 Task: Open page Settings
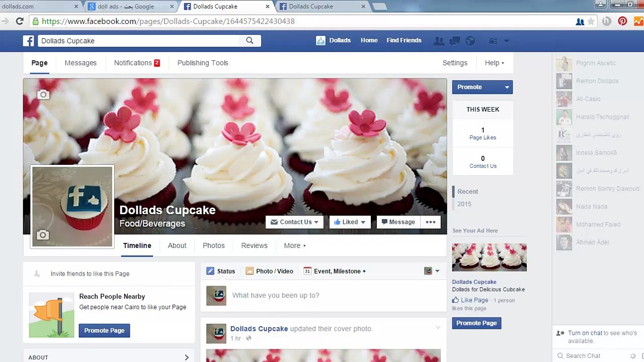click(x=455, y=63)
